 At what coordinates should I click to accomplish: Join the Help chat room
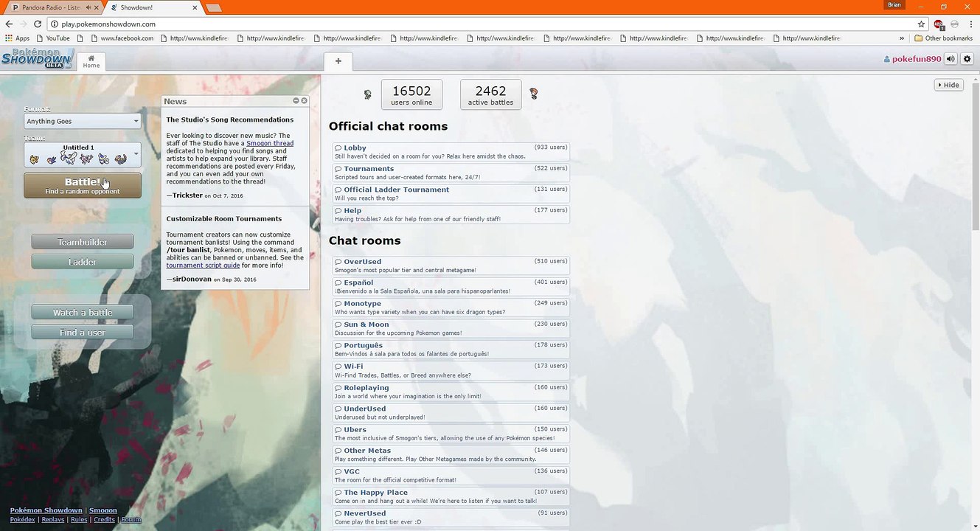tap(451, 215)
